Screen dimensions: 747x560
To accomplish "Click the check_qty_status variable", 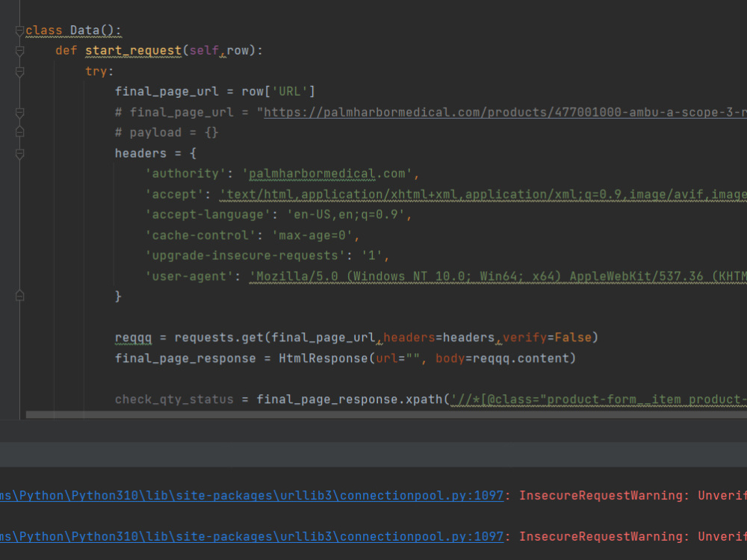I will 174,399.
